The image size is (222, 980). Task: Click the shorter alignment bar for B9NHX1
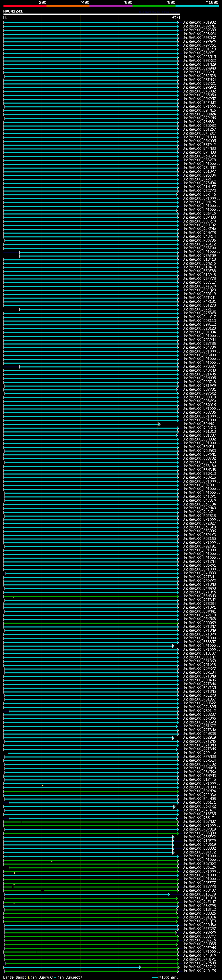click(x=82, y=424)
